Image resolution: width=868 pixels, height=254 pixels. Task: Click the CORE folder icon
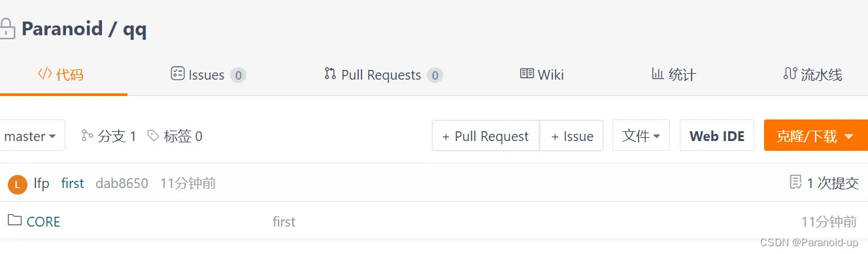point(14,221)
